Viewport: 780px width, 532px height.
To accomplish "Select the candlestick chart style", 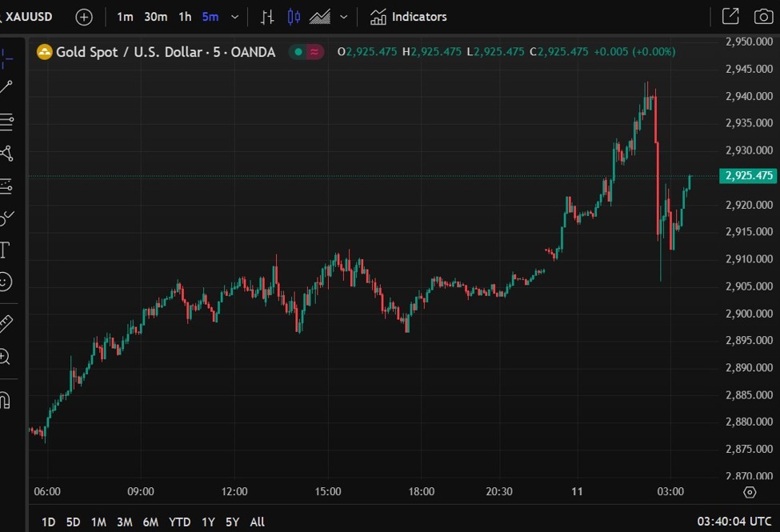I will click(294, 17).
